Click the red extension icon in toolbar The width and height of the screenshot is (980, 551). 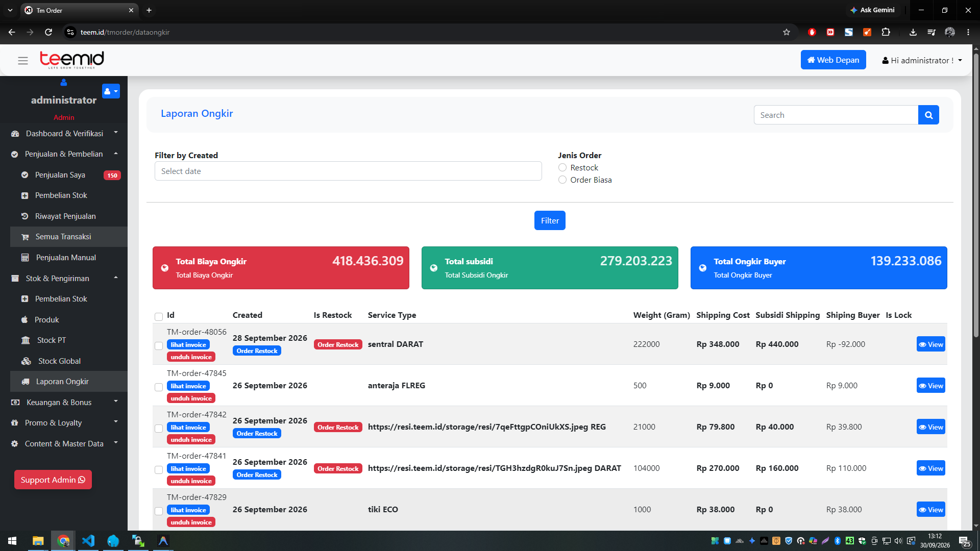pos(812,32)
